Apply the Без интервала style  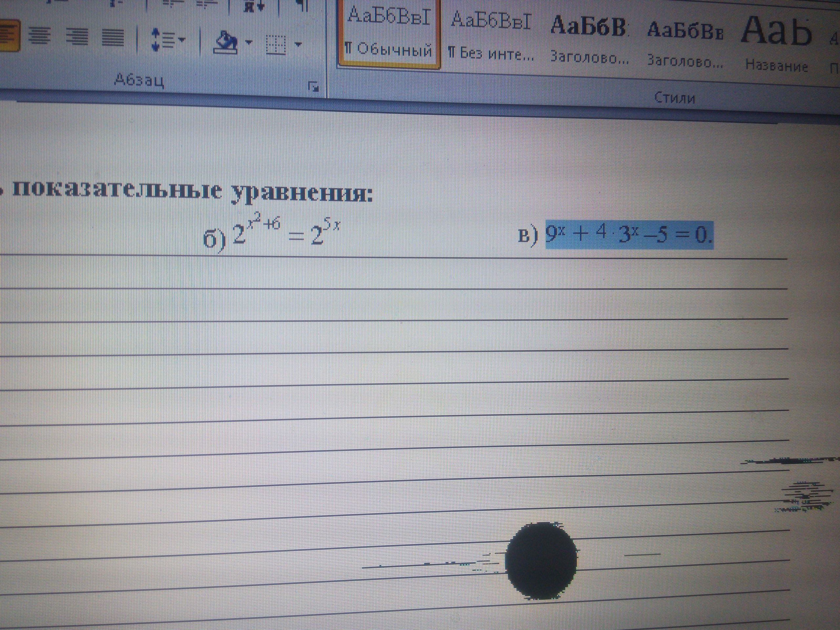491,36
